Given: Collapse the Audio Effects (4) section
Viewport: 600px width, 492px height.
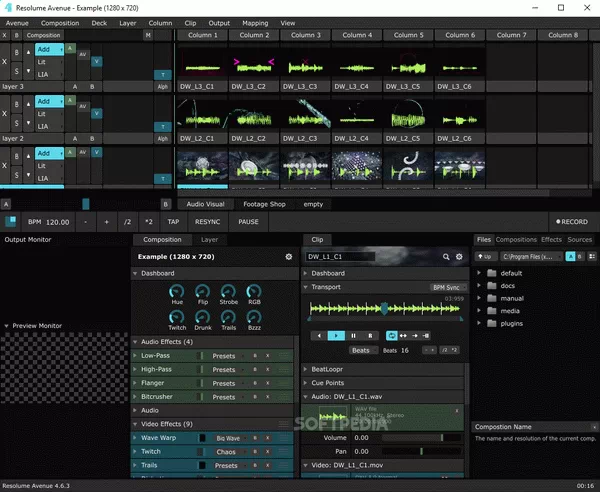Looking at the screenshot, I should click(135, 342).
